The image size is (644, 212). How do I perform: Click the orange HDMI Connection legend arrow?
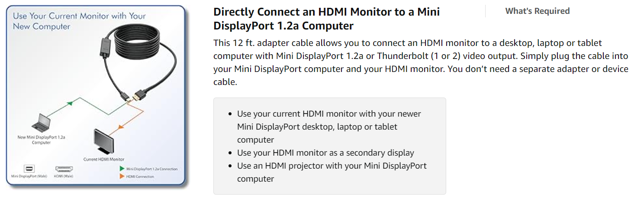(x=122, y=176)
